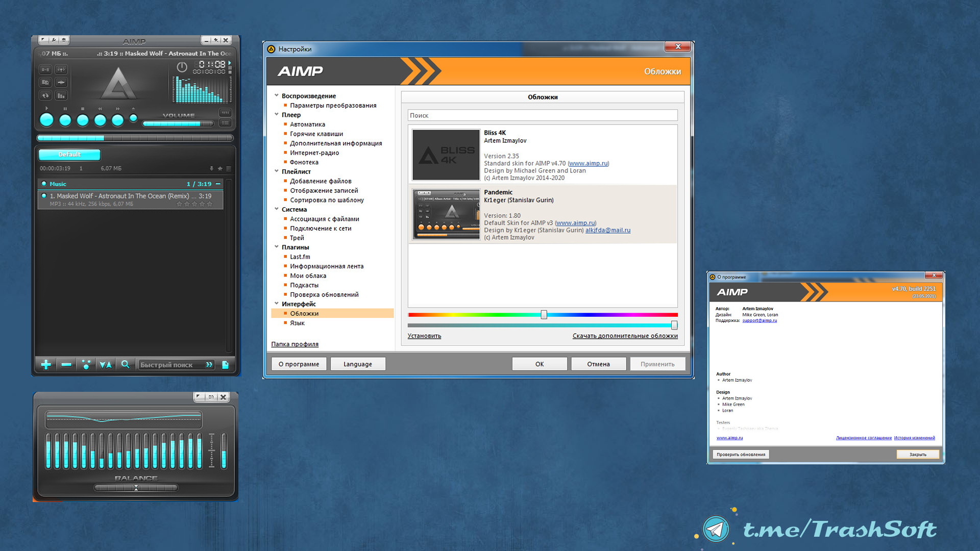Pause playback in the AIMP player

(x=65, y=120)
